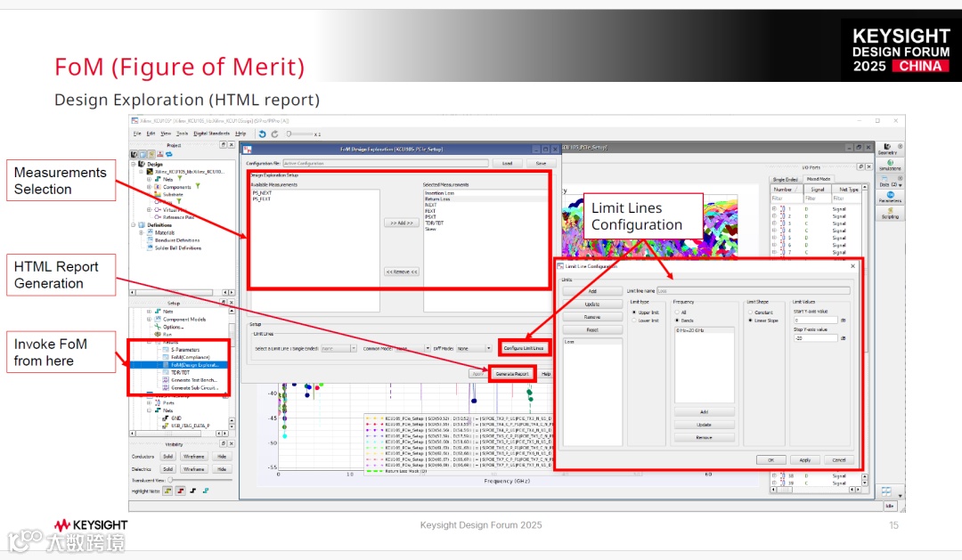Adjust the zoom slider next to x1
Viewport: 962px width, 560px height.
[x=299, y=134]
